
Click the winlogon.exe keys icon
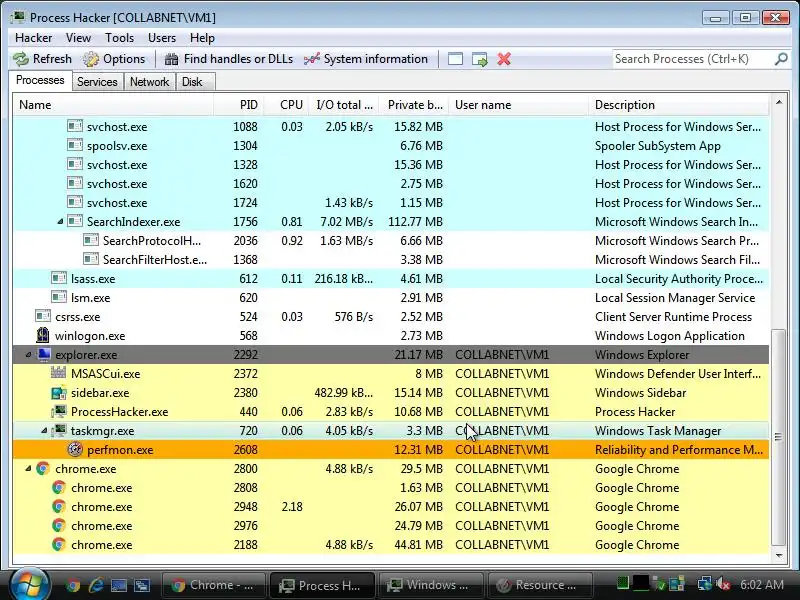[x=43, y=336]
